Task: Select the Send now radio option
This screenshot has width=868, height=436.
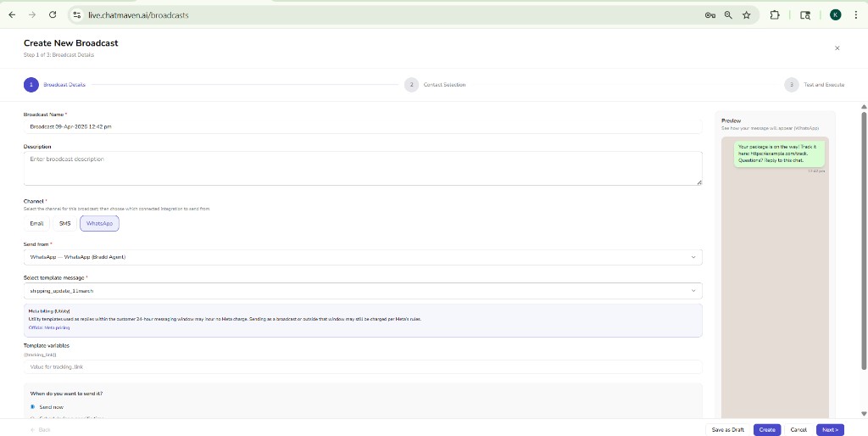Action: point(33,406)
